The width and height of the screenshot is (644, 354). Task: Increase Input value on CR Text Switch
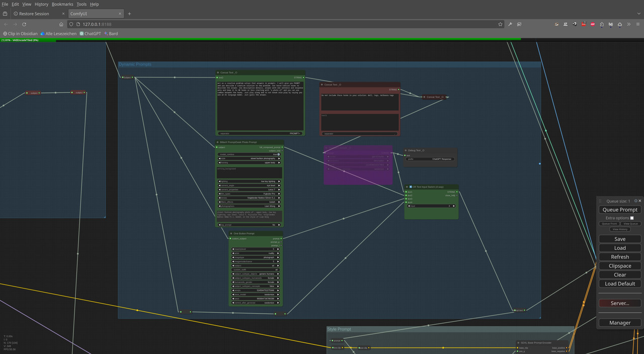[454, 206]
